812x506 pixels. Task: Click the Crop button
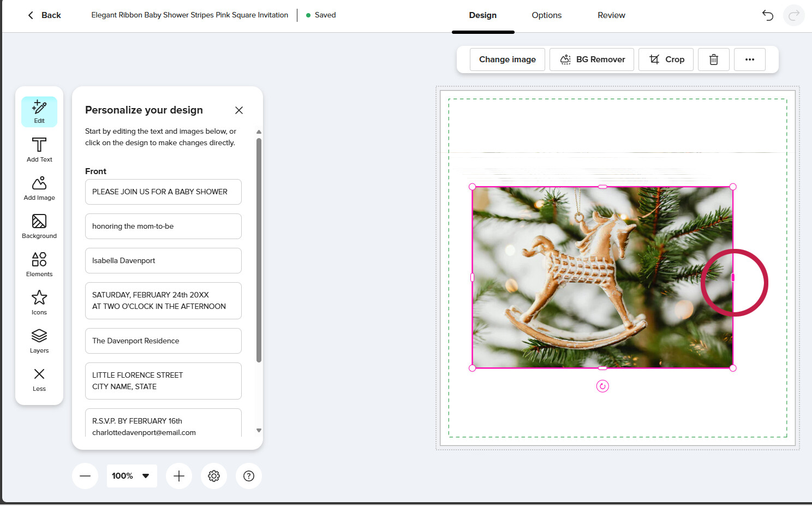coord(666,59)
